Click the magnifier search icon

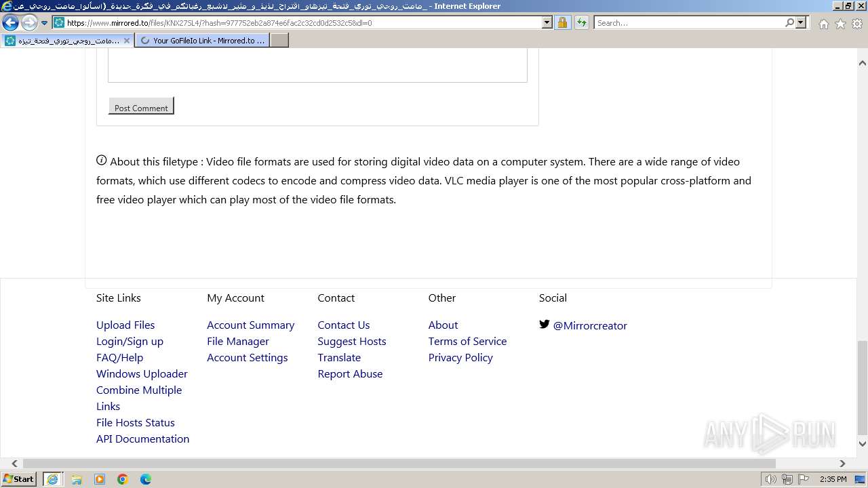point(789,23)
